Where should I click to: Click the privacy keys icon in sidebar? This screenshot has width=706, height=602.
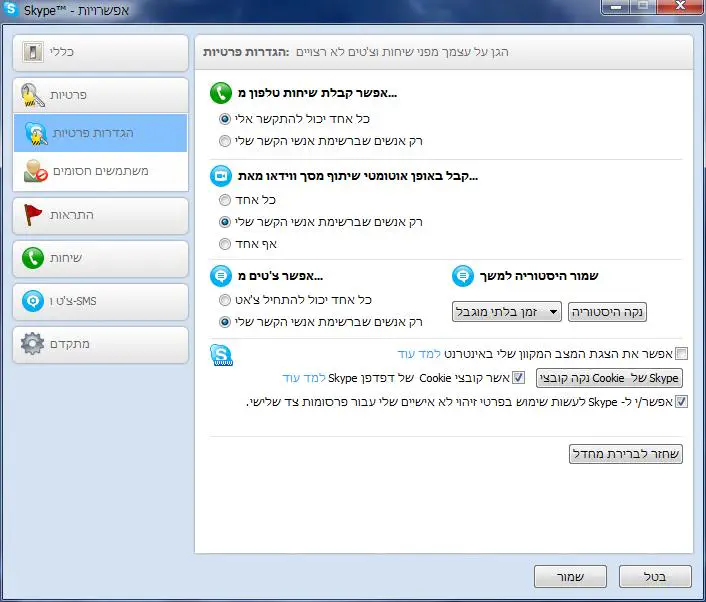pos(33,96)
